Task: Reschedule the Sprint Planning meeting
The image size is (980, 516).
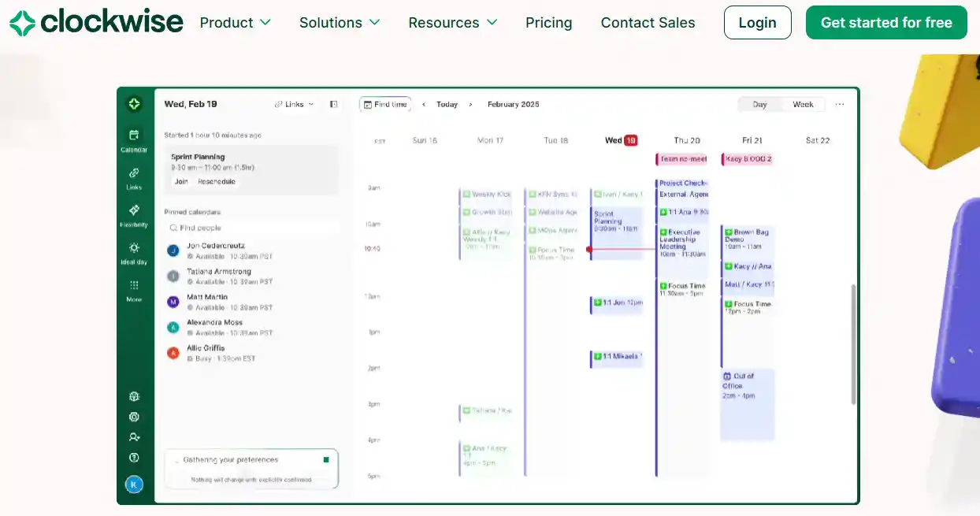Action: point(217,181)
